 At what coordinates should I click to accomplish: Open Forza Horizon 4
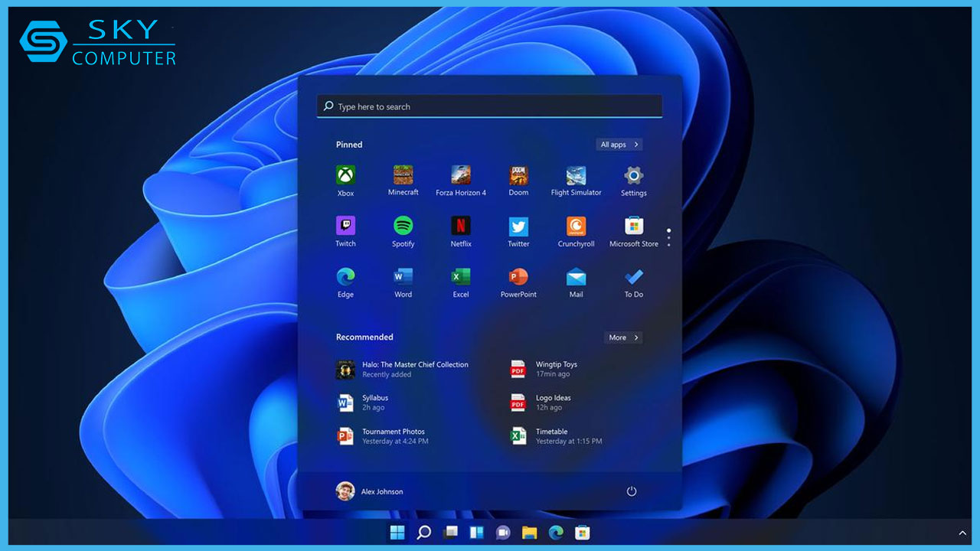pos(461,181)
